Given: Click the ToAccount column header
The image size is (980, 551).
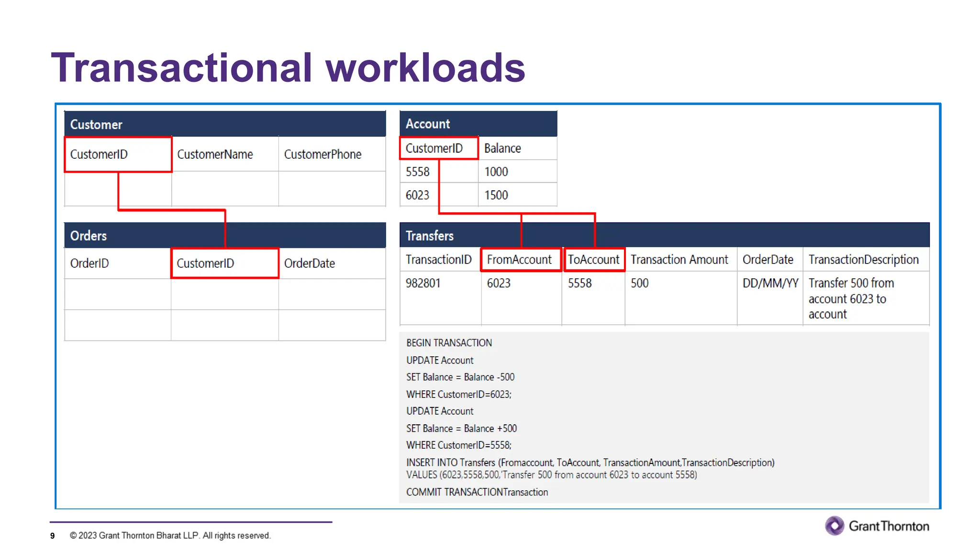Looking at the screenshot, I should pos(594,260).
